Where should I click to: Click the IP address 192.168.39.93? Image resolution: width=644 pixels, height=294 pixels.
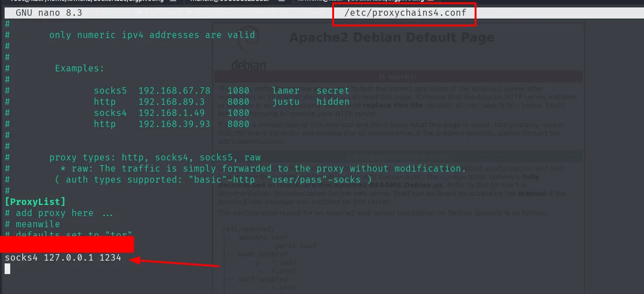[174, 124]
